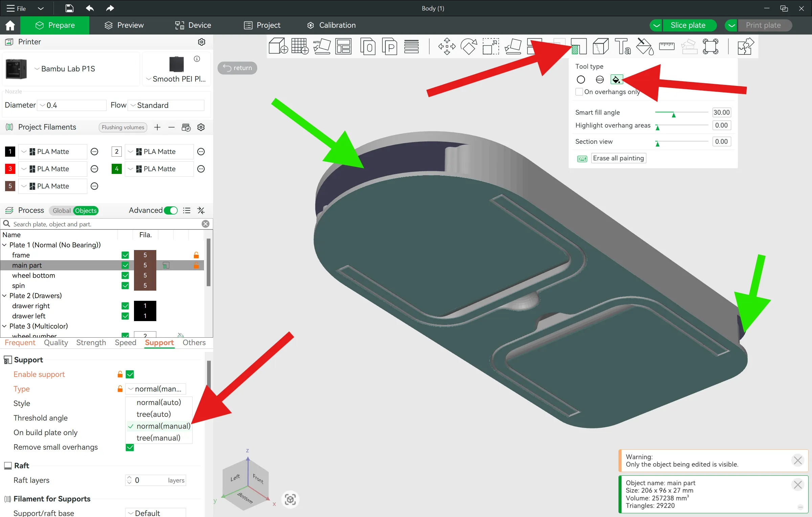Select the Rotate tool icon
The height and width of the screenshot is (517, 812).
[x=469, y=46]
